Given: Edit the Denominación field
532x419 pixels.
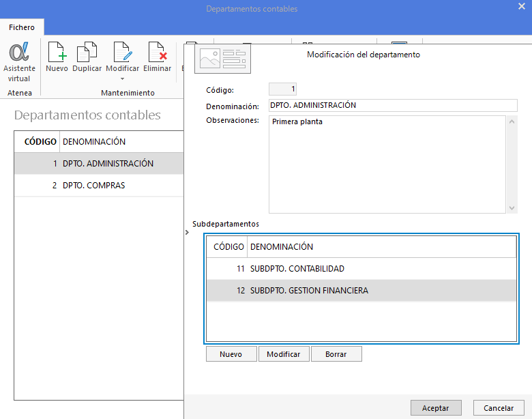Looking at the screenshot, I should coord(393,105).
